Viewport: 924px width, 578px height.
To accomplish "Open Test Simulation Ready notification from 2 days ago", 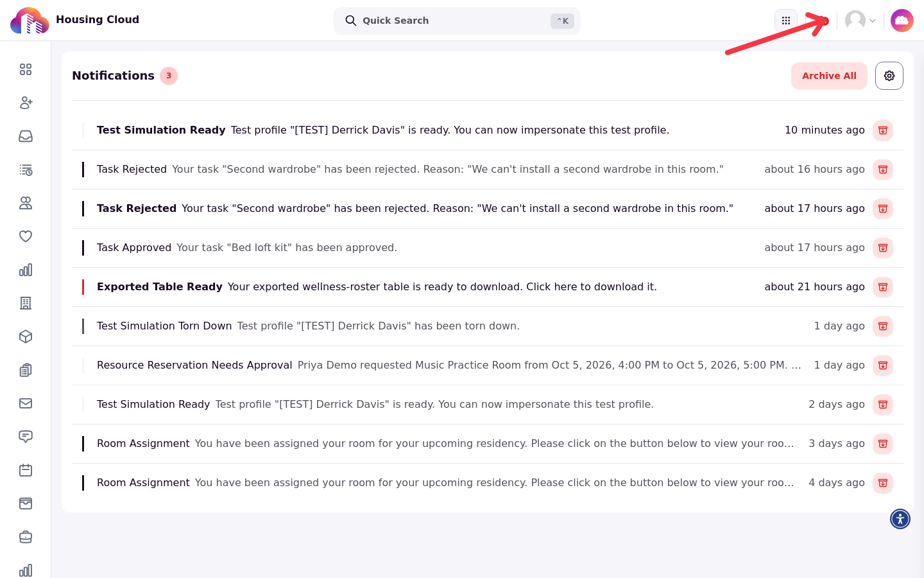I will (x=488, y=405).
